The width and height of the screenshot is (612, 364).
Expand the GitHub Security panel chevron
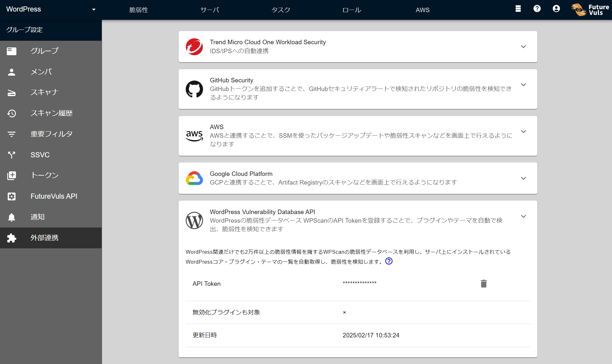[523, 85]
